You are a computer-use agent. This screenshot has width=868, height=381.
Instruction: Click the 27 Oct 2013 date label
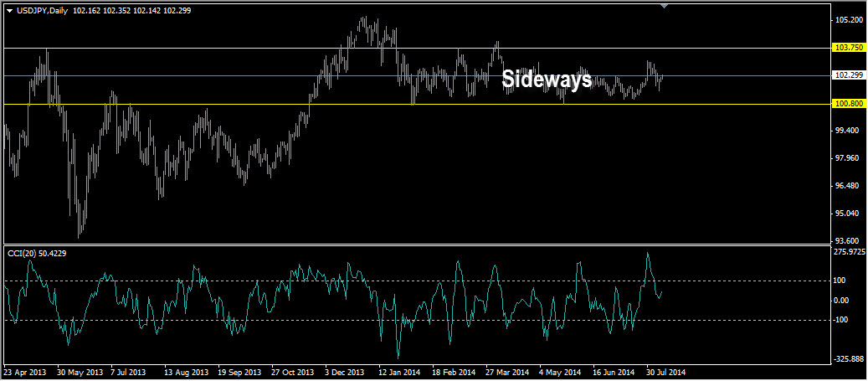point(293,372)
